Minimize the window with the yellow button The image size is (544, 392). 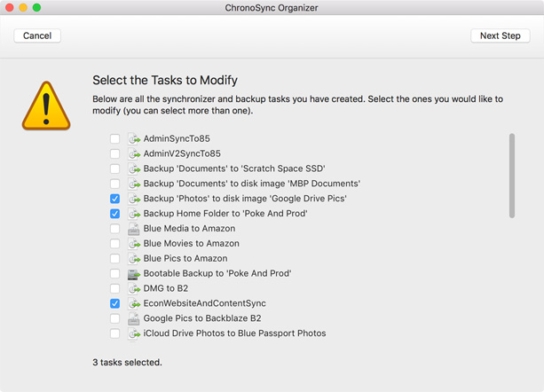23,7
